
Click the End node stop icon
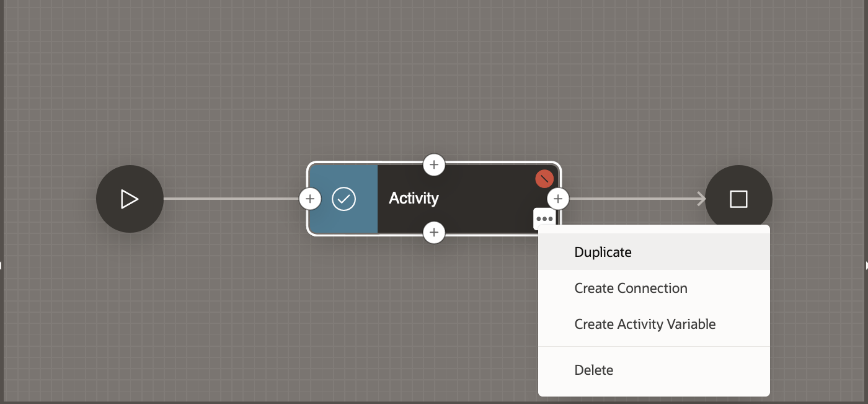[x=738, y=199]
